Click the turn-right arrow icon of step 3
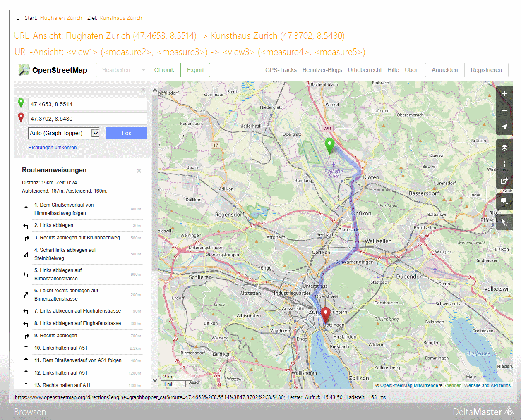 coord(26,238)
